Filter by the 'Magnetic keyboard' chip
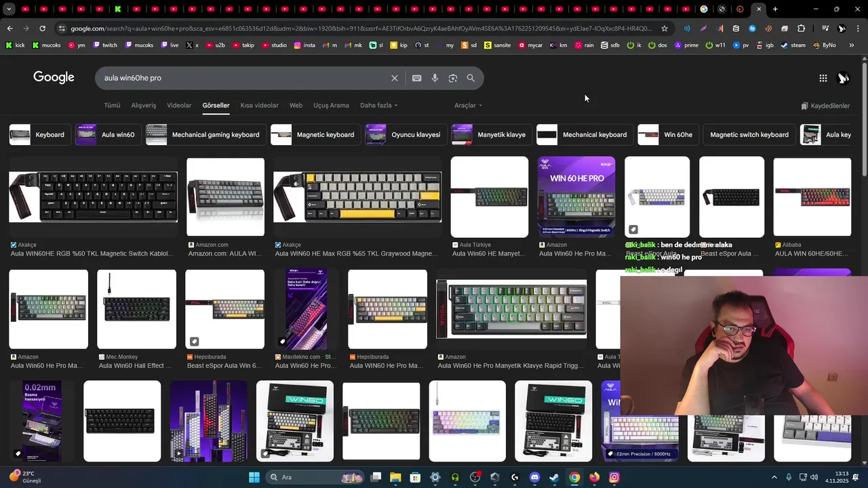Screen dimensions: 868x488 315,134
